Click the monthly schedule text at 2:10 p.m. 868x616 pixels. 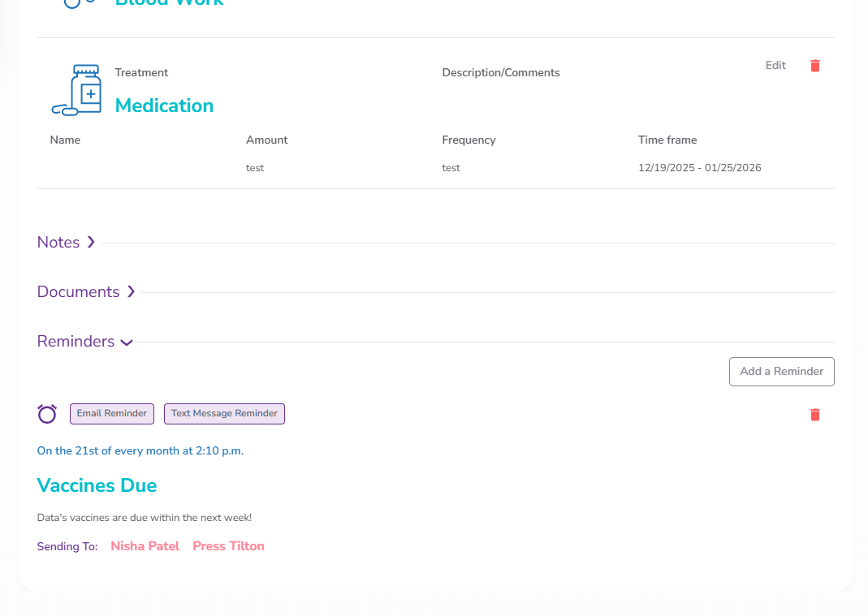(140, 450)
